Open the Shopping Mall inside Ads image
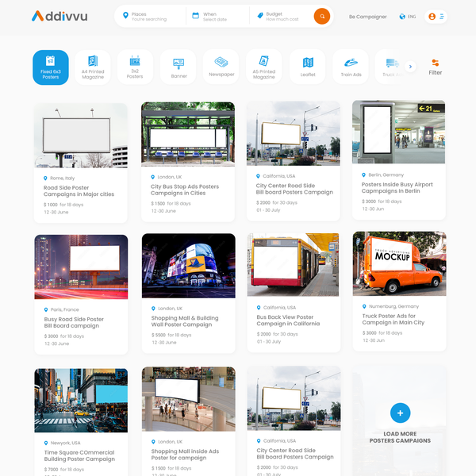This screenshot has height=476, width=476. coord(189,399)
